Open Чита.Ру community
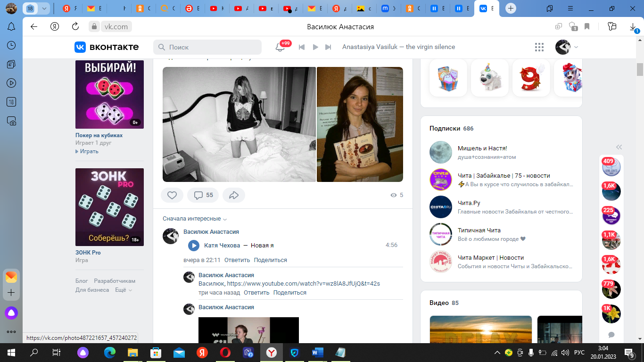The height and width of the screenshot is (362, 644). coord(469,203)
